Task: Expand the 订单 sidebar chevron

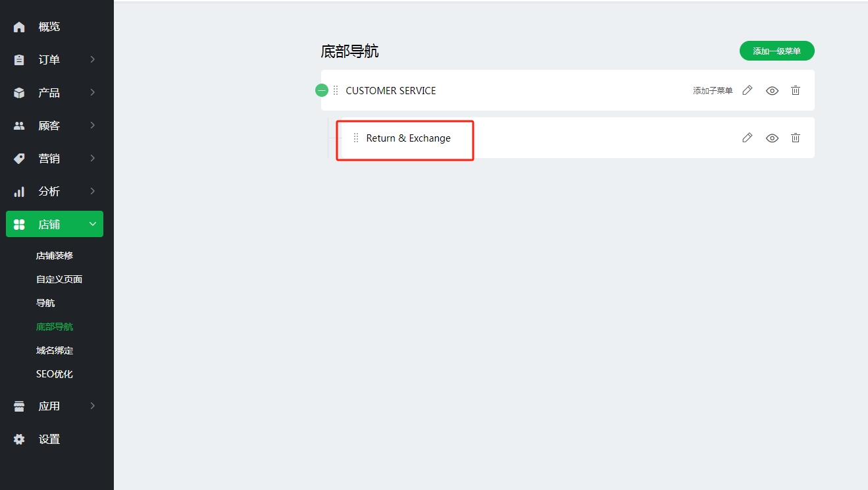Action: 93,59
